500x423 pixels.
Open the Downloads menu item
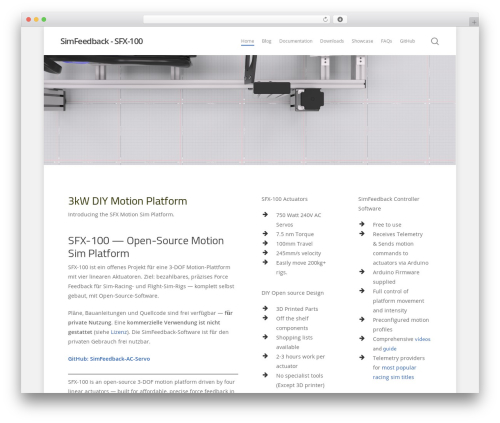pyautogui.click(x=332, y=41)
